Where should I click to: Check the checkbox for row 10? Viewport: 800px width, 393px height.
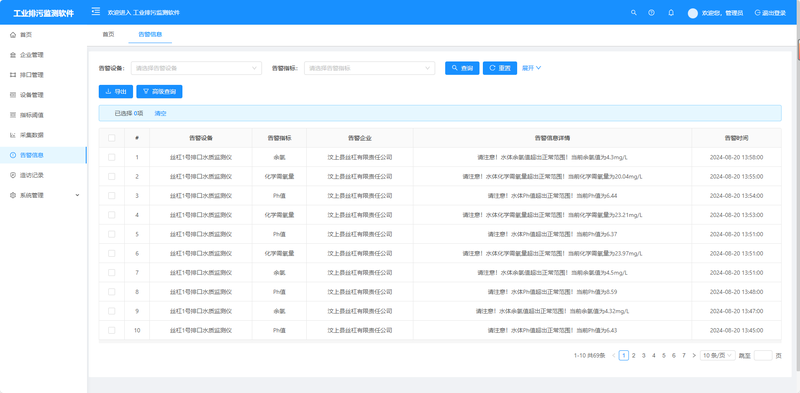112,330
